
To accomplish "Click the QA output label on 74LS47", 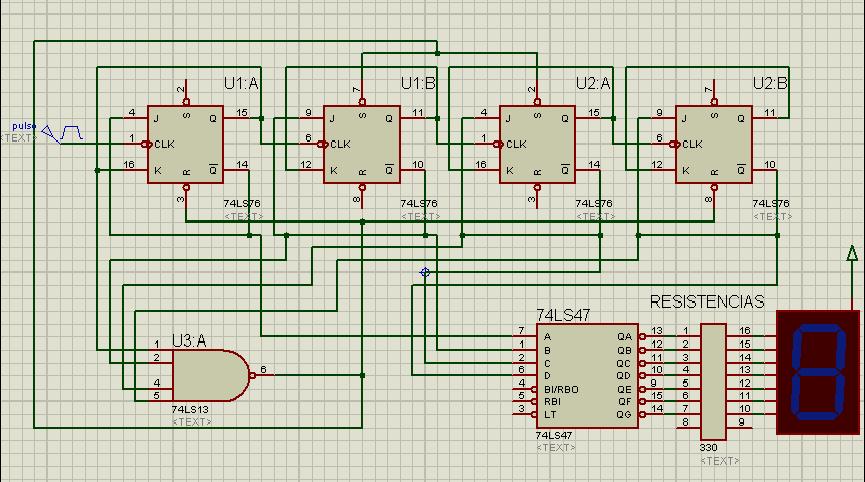I will [624, 336].
